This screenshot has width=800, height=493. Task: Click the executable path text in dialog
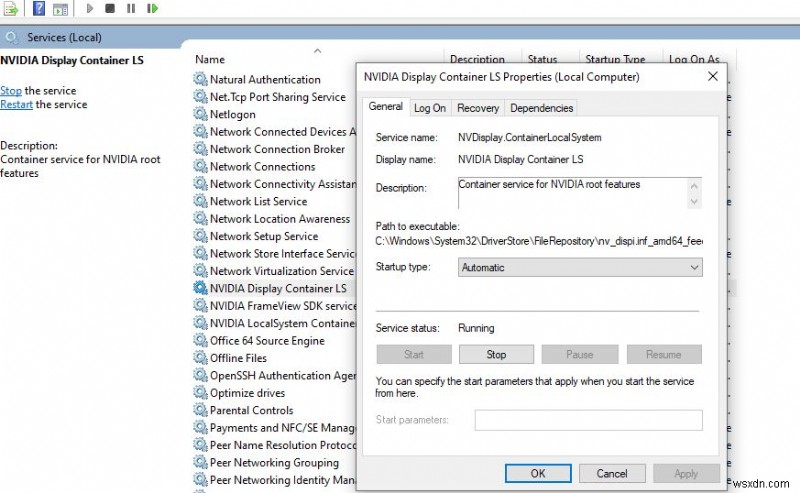click(x=539, y=241)
